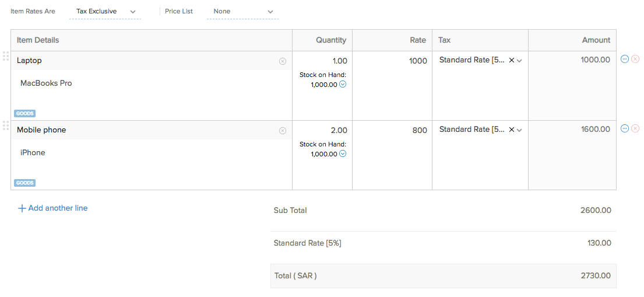
Task: Clear the tax on Mobile phone row
Action: coord(512,130)
